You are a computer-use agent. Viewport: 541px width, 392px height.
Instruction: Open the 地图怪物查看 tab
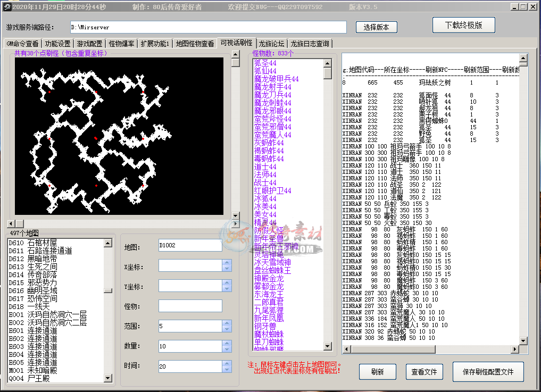tap(195, 44)
